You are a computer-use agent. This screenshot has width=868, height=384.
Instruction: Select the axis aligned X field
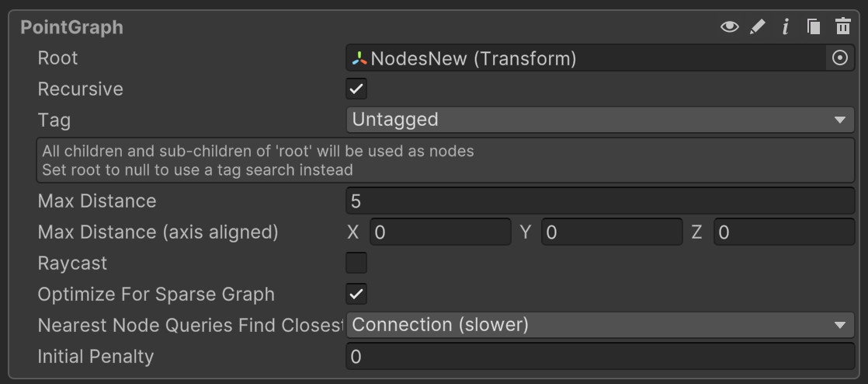(440, 232)
